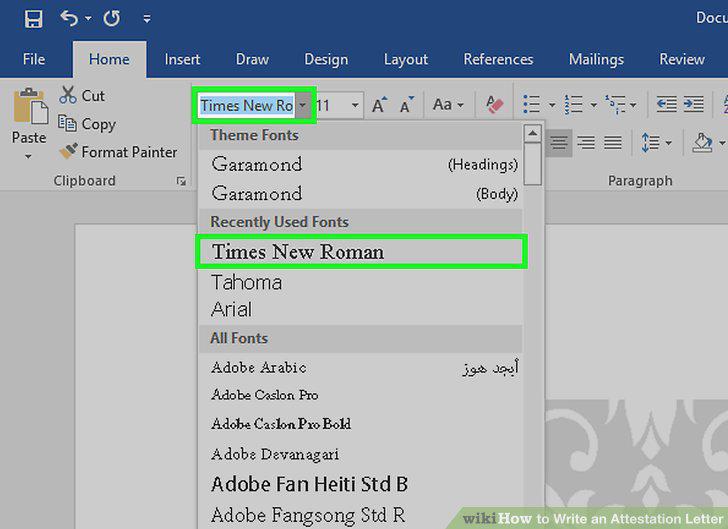Click the Decrease Indent icon

[666, 104]
